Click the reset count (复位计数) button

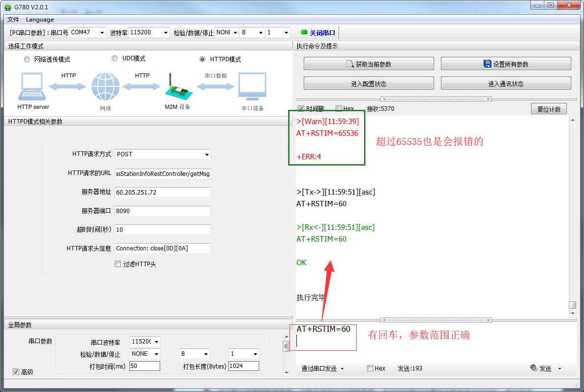click(x=549, y=109)
